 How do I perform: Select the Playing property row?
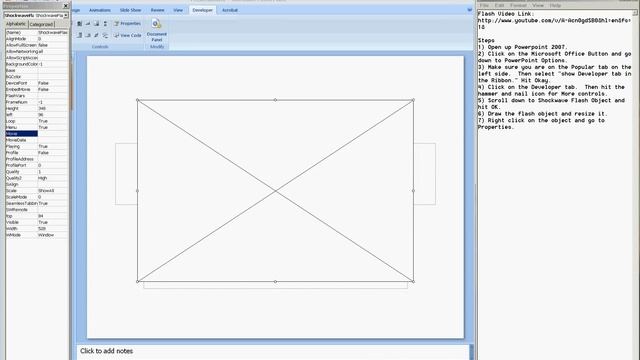pos(37,146)
